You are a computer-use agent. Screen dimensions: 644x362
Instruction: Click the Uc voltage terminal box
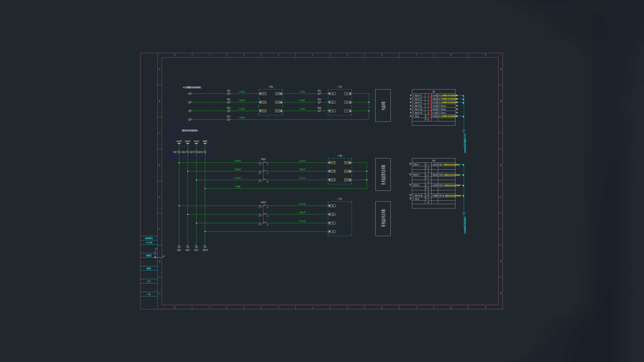tap(332, 223)
